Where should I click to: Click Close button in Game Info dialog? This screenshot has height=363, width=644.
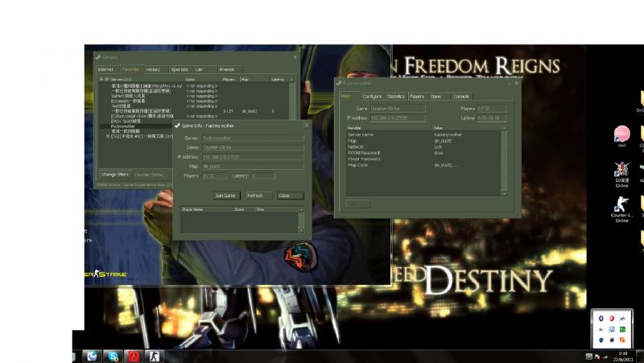tap(291, 196)
